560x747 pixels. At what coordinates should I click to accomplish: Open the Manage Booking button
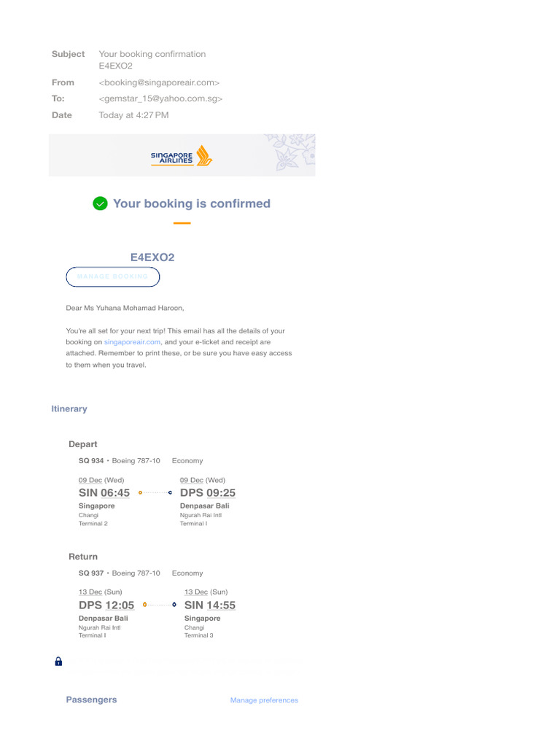click(x=113, y=276)
